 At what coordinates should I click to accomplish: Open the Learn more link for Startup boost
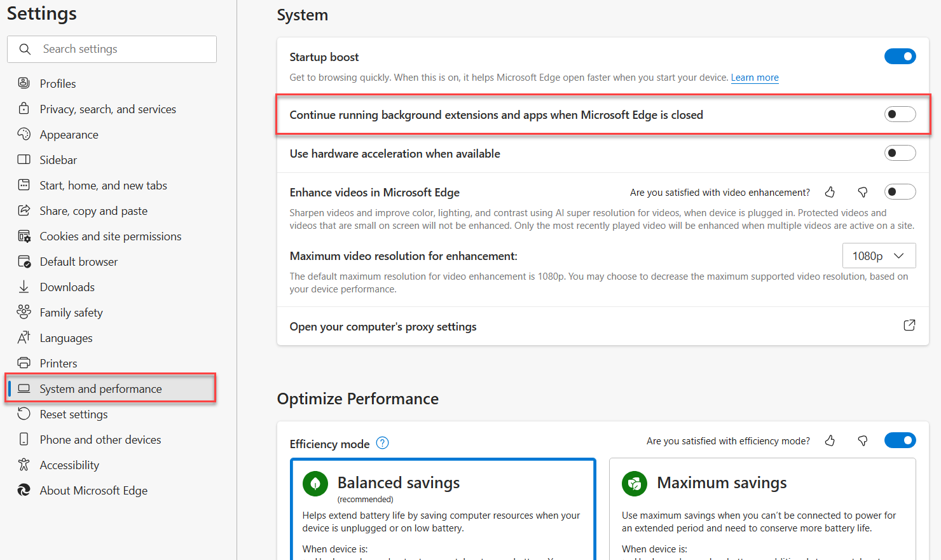coord(755,78)
